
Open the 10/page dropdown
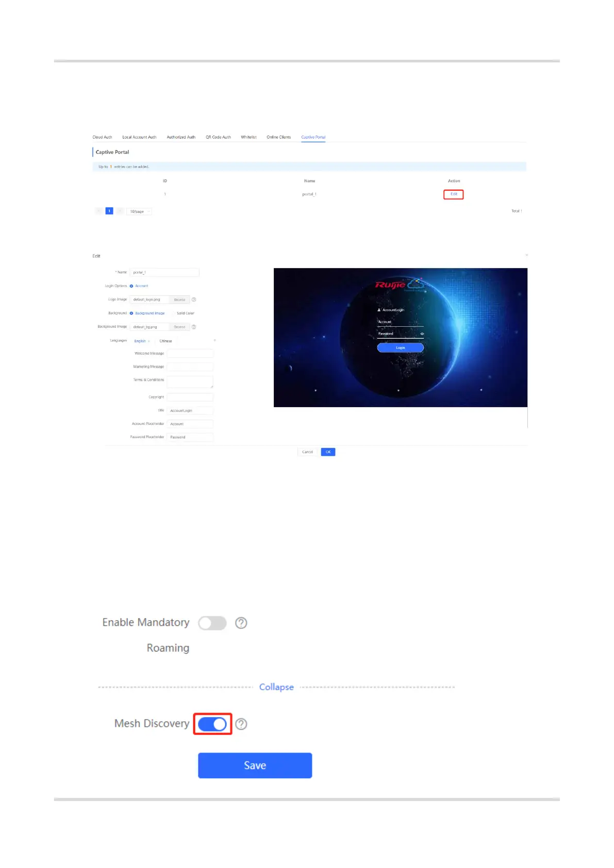pyautogui.click(x=139, y=211)
